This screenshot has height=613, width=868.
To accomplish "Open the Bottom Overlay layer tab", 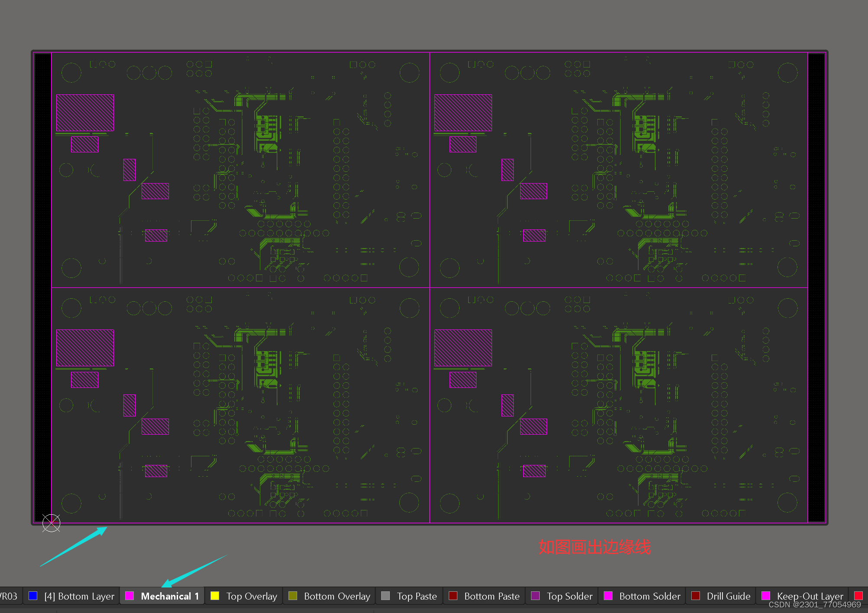I will 337,596.
